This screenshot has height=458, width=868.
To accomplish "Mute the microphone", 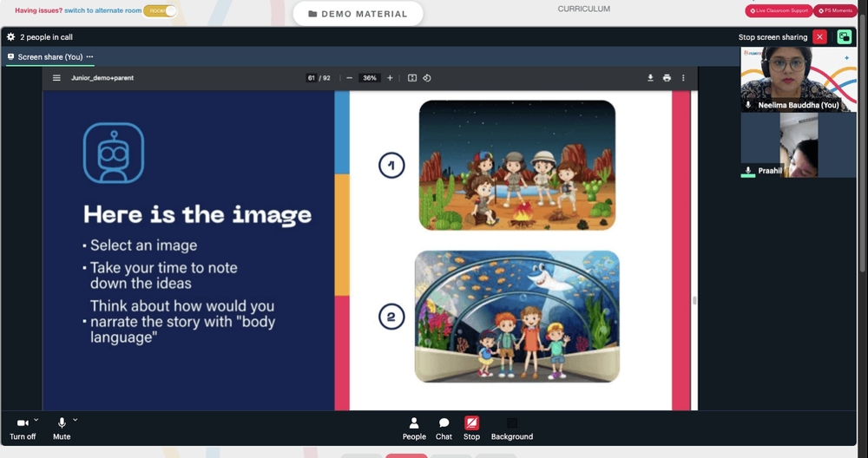I will [x=62, y=429].
